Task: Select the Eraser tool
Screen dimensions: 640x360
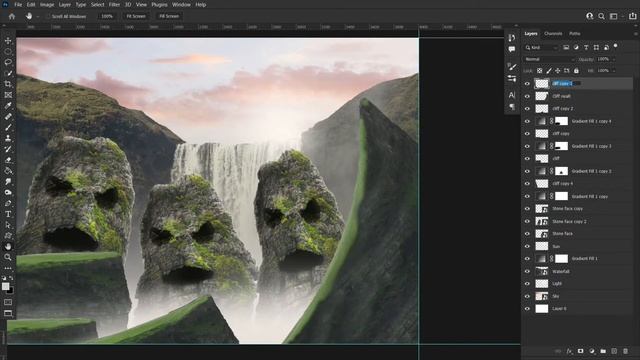Action: [8, 160]
